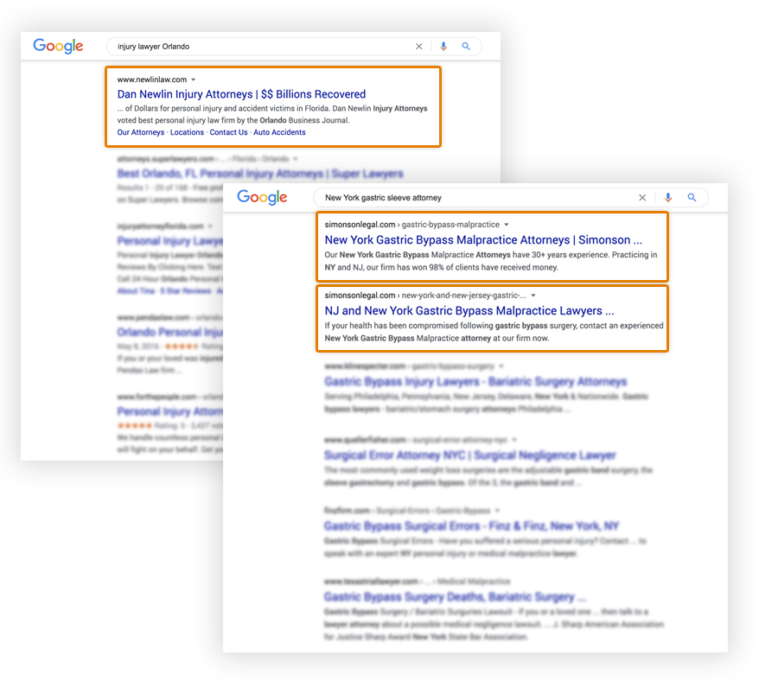The image size is (778, 700).
Task: Open the 'Locations' sitelink
Action: tap(187, 132)
